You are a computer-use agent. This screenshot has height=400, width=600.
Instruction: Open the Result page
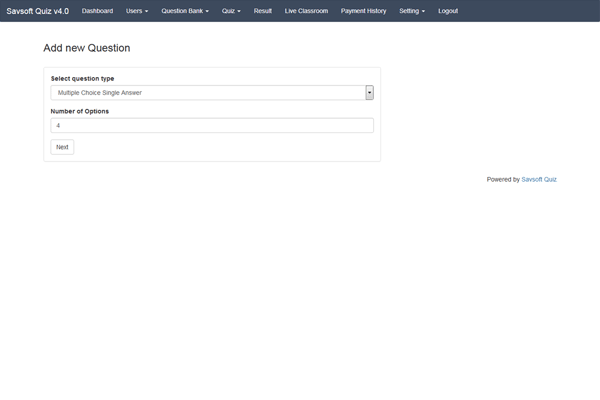pos(263,11)
